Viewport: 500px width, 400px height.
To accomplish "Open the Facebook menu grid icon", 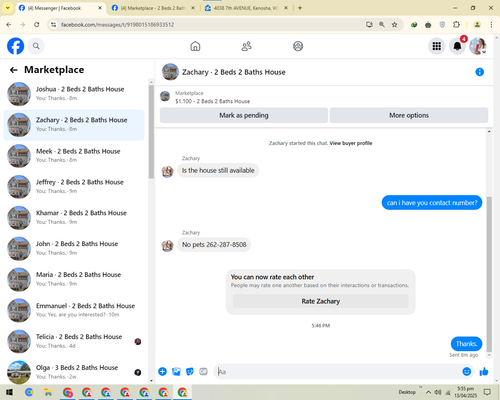I will pos(437,46).
